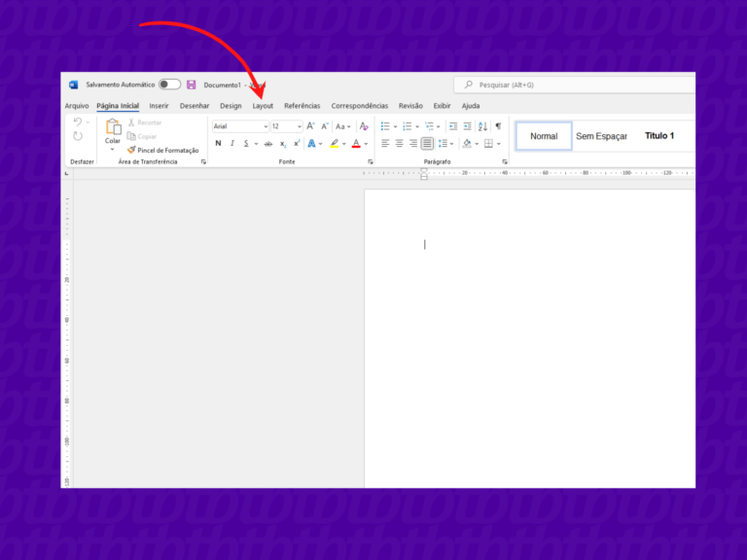The width and height of the screenshot is (747, 560).
Task: Click the shading paint bucket icon
Action: 467,143
